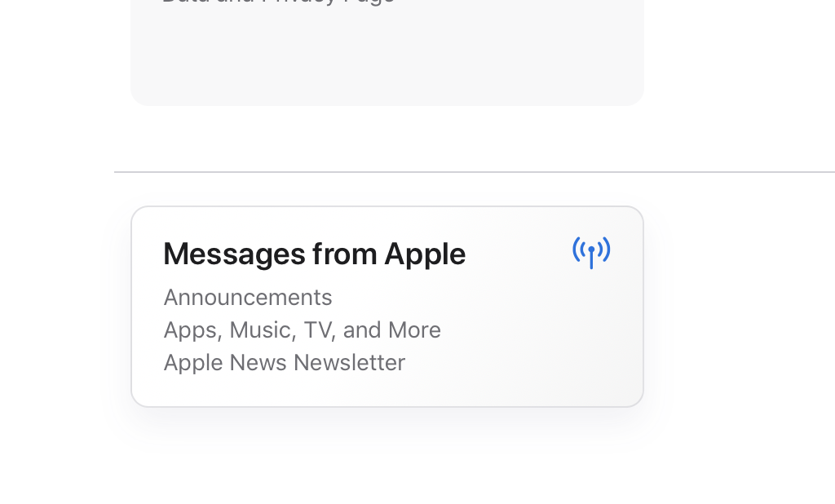
Task: Select the gray card above the divider
Action: pos(387,53)
